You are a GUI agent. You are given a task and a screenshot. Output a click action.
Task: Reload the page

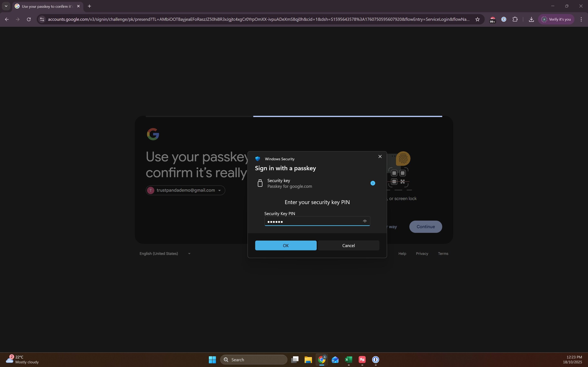point(29,19)
